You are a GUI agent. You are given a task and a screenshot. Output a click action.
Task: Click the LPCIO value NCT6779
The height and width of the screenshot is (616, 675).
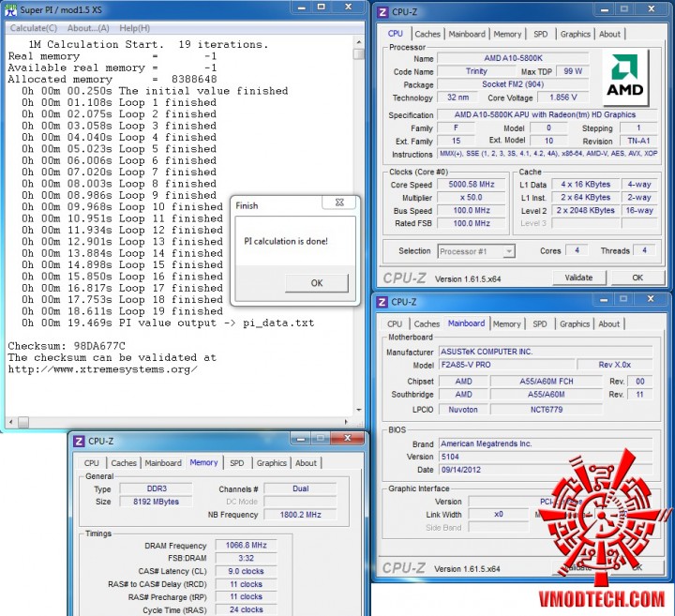click(x=547, y=410)
